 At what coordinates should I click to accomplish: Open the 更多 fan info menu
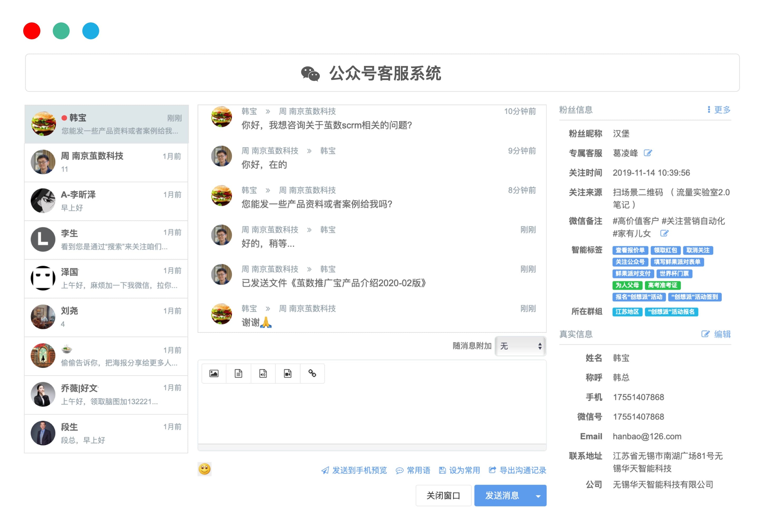[719, 110]
